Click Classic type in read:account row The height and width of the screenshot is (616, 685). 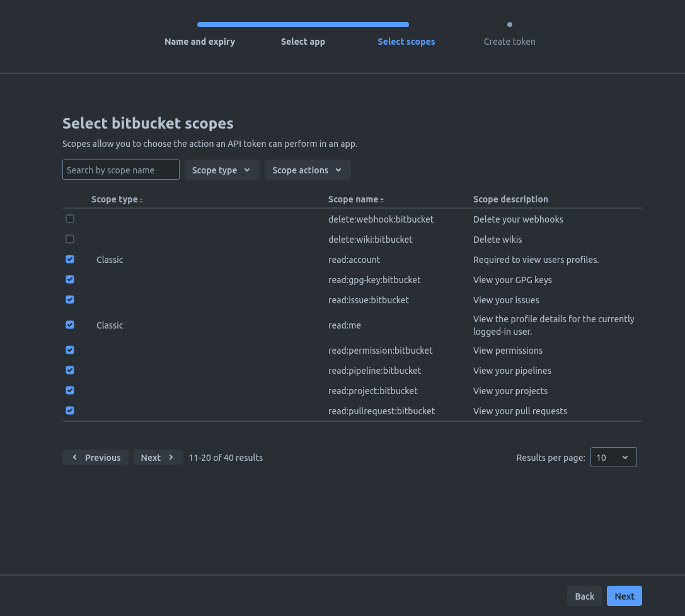tap(110, 260)
